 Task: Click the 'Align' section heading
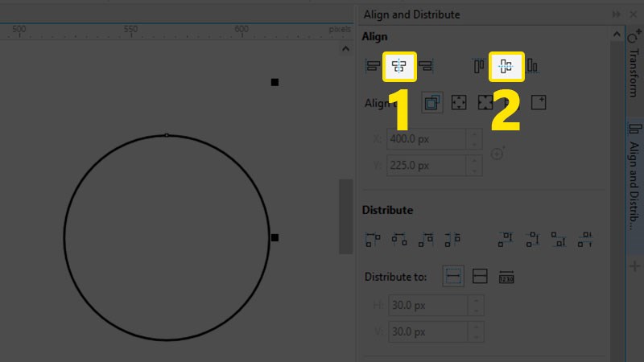tap(374, 37)
